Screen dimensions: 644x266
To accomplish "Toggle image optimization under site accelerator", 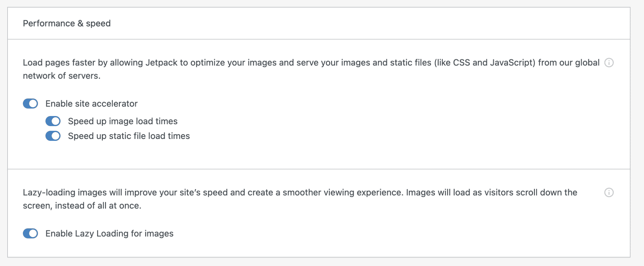I will point(53,121).
